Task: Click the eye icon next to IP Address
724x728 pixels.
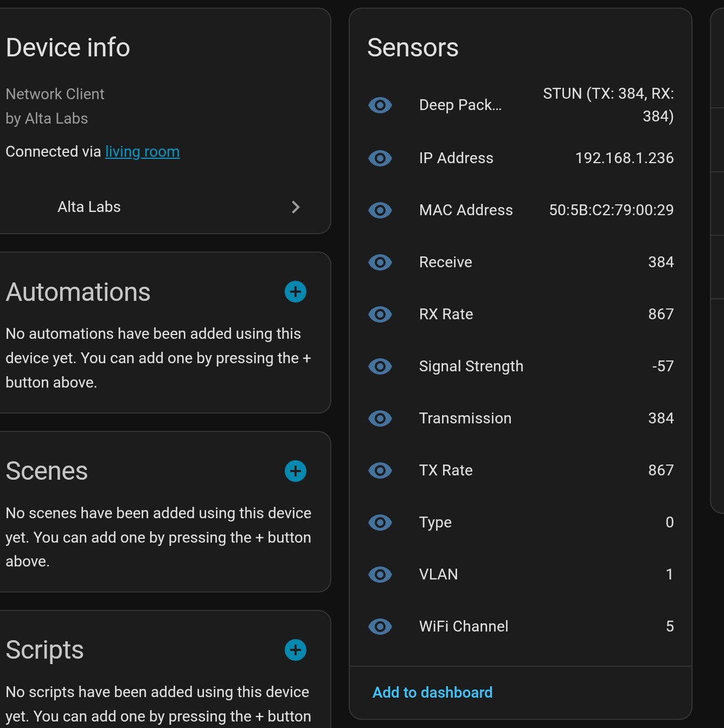Action: [380, 158]
